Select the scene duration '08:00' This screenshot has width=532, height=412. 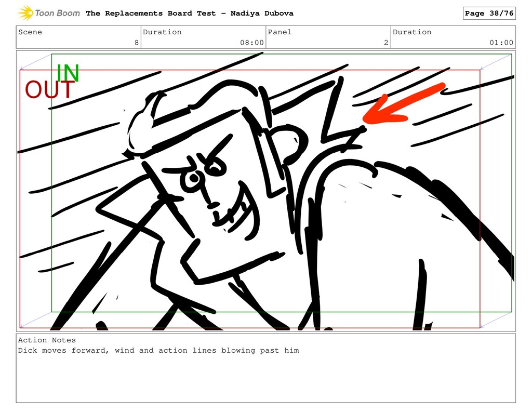coord(252,43)
